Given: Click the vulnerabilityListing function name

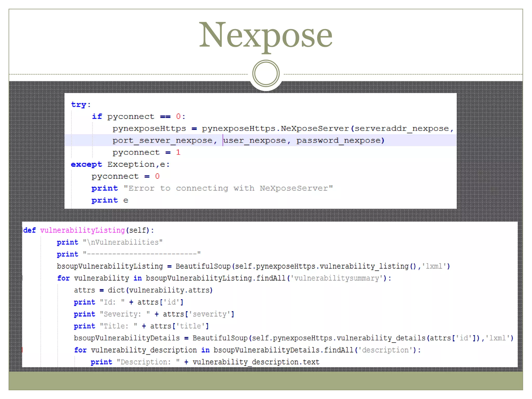Looking at the screenshot, I should 82,230.
